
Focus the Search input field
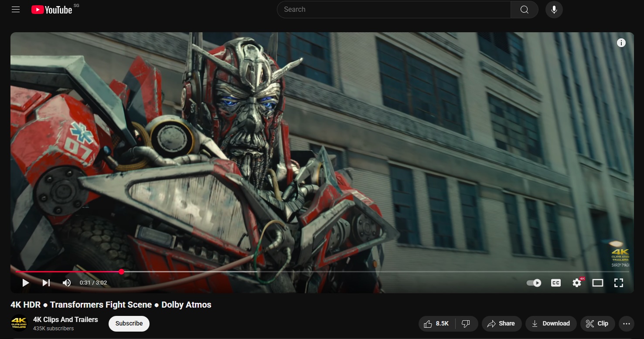[392, 10]
